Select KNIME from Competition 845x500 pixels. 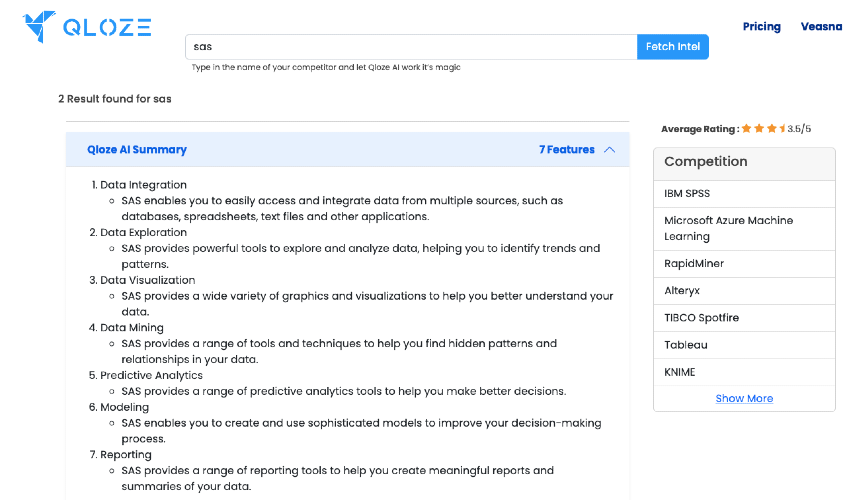pyautogui.click(x=744, y=372)
